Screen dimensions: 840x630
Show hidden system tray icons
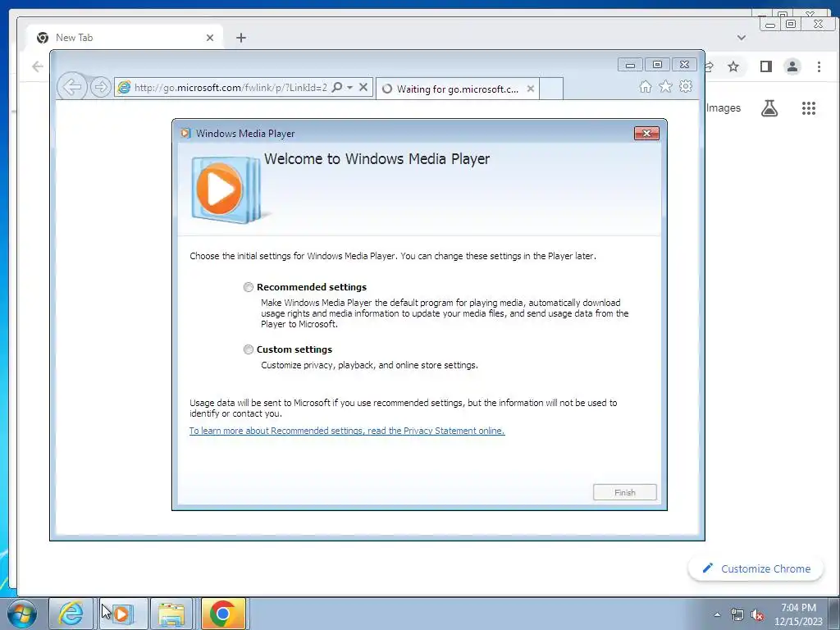coord(717,614)
